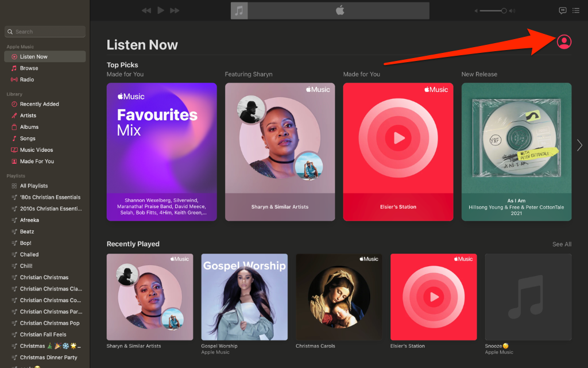
Task: Show more Top Picks with right chevron
Action: (x=580, y=145)
